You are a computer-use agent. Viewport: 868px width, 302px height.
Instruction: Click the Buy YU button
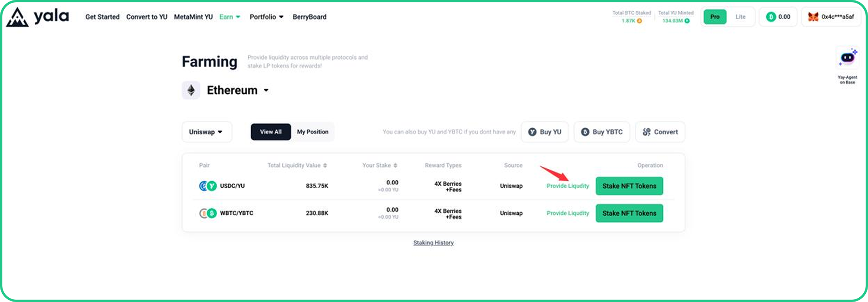click(545, 132)
